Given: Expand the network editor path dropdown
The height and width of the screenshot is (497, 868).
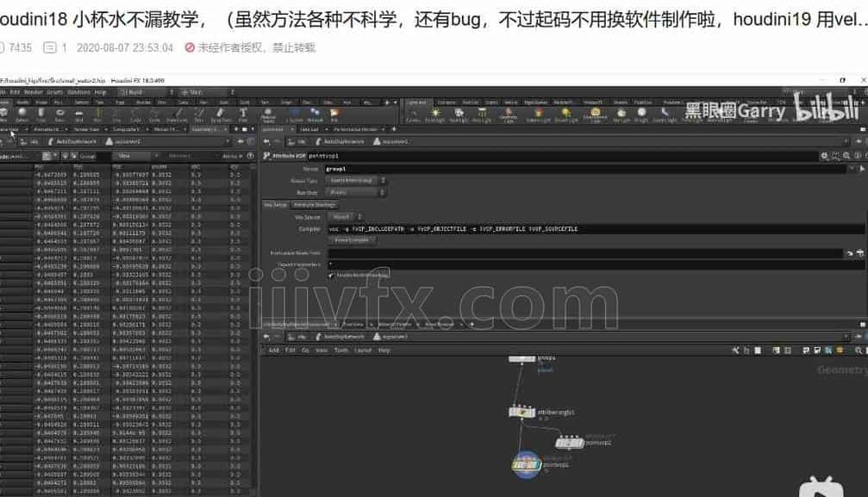Looking at the screenshot, I should 846,337.
